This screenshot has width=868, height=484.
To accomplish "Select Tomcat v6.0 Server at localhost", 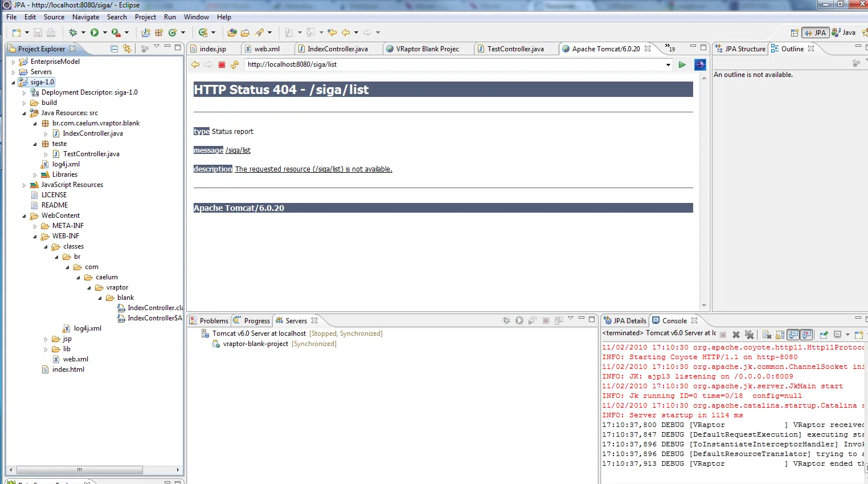I will [259, 333].
